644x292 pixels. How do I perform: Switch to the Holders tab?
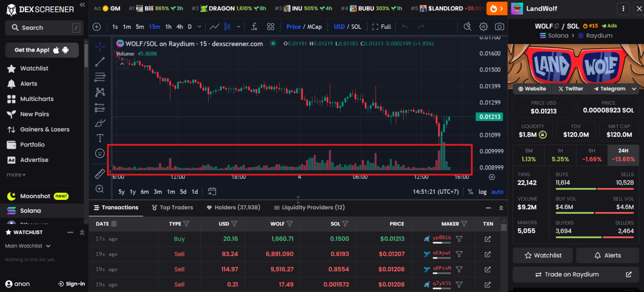tap(233, 207)
